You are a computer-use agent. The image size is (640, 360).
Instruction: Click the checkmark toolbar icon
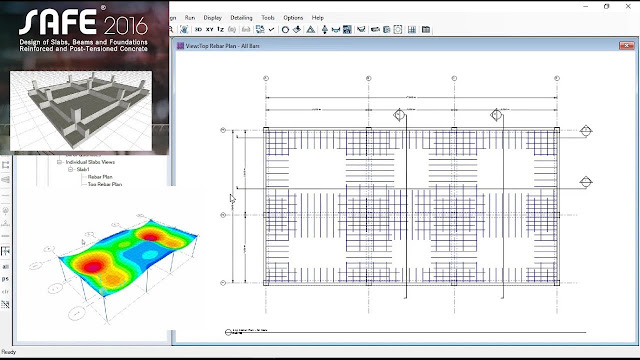pyautogui.click(x=271, y=29)
